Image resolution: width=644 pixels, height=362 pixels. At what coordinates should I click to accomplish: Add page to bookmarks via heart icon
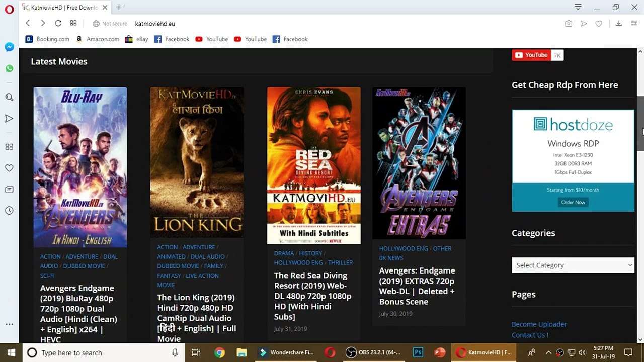(599, 24)
